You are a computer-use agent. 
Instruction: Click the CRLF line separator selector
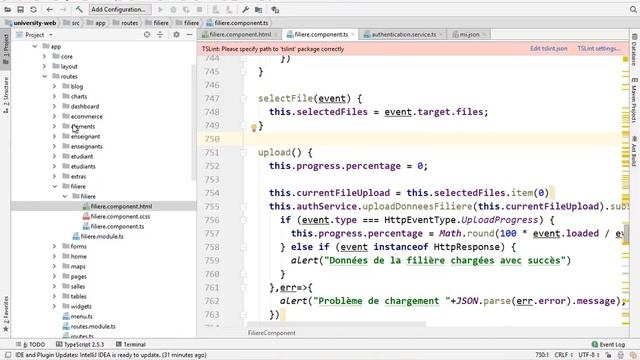[x=564, y=355]
